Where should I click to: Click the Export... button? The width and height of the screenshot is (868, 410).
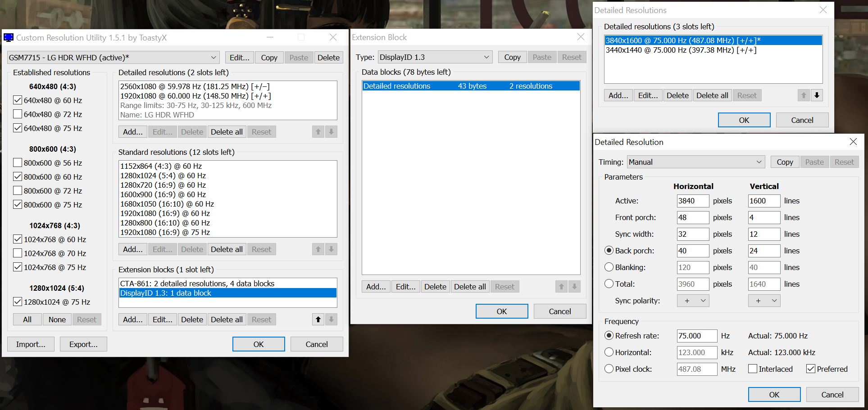tap(83, 344)
